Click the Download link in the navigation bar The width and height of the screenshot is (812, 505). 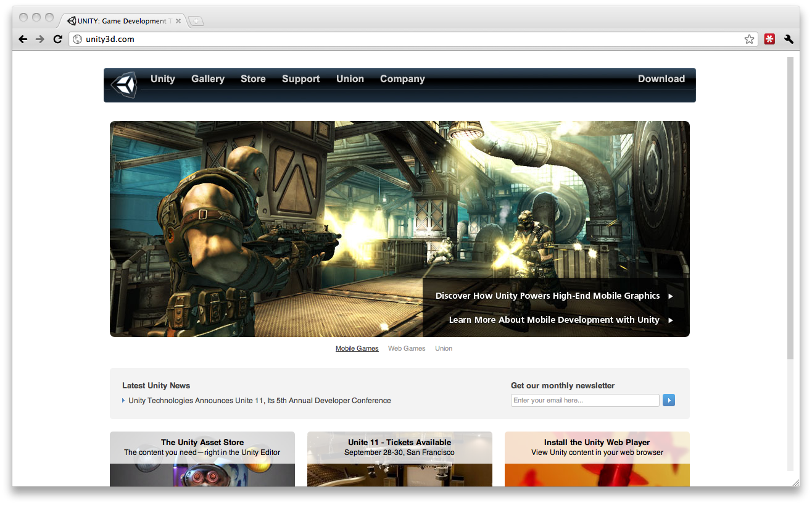pyautogui.click(x=661, y=79)
